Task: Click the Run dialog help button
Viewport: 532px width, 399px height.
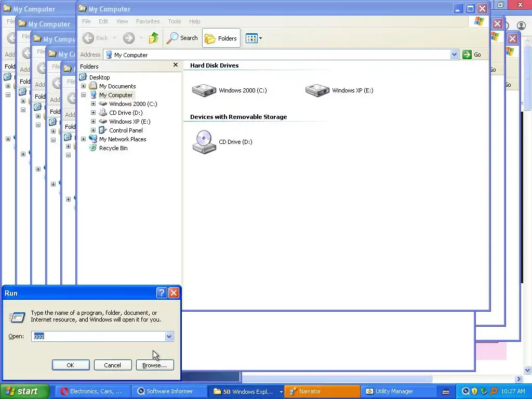Action: pyautogui.click(x=162, y=293)
